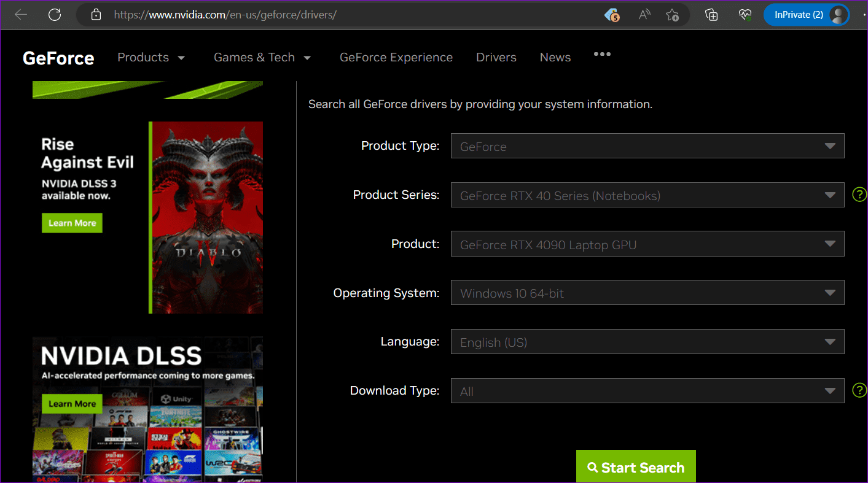
Task: Reload the page with the refresh icon
Action: pyautogui.click(x=55, y=15)
